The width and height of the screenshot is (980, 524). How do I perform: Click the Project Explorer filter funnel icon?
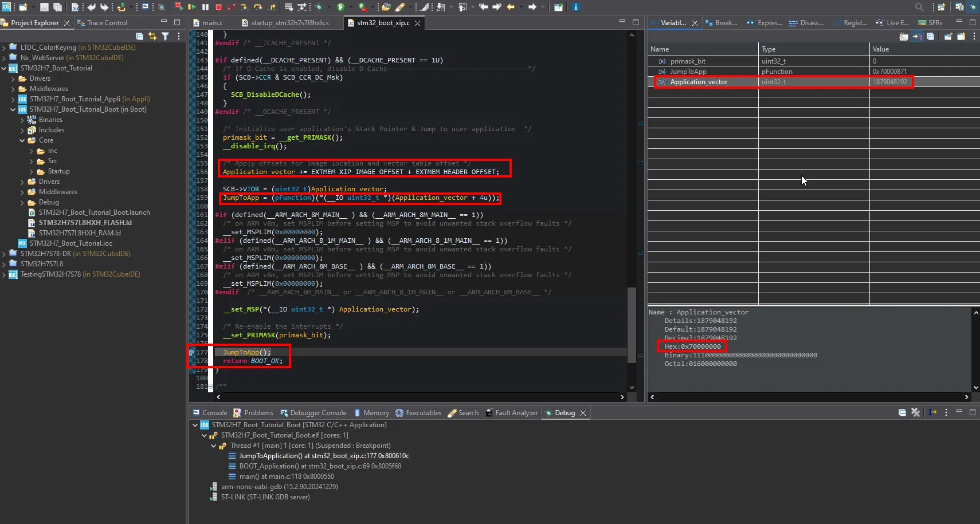click(x=165, y=36)
